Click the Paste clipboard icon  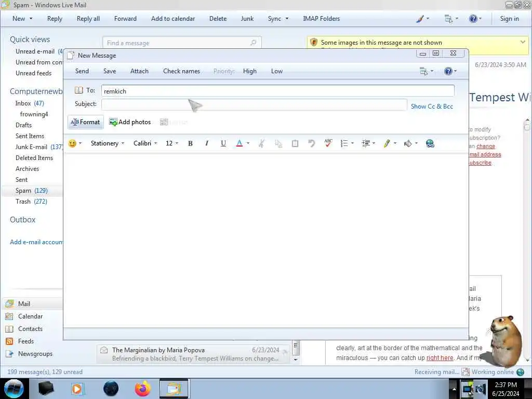coord(295,143)
